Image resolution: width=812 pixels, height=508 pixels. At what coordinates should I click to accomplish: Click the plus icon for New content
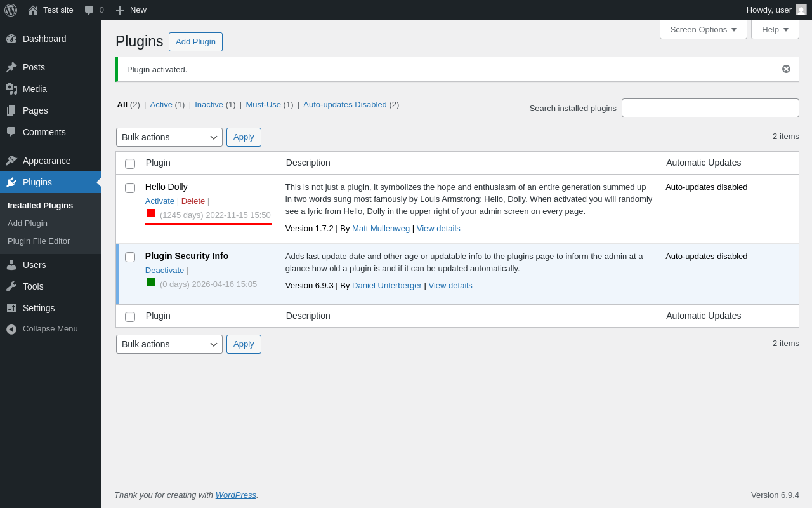click(120, 10)
